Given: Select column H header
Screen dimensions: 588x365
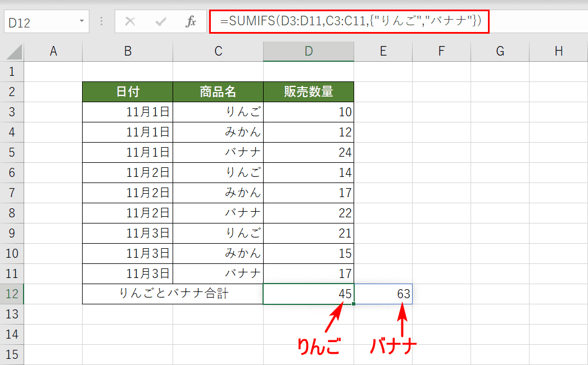Looking at the screenshot, I should tap(558, 51).
